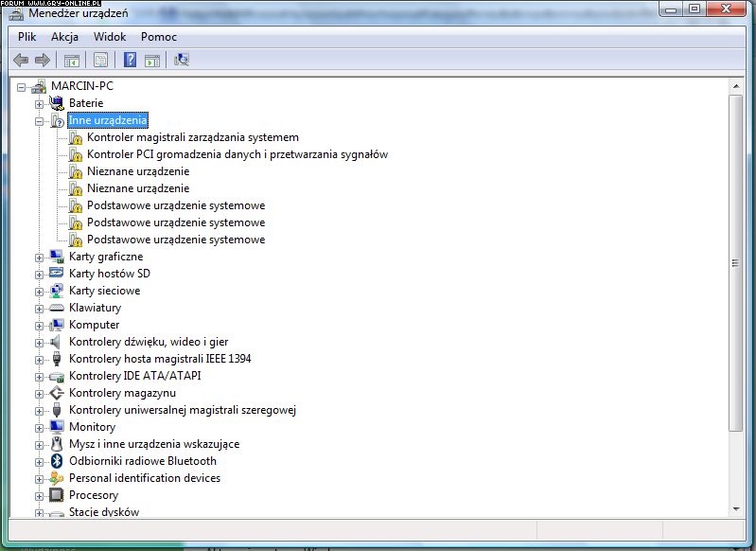Viewport: 756px width, 551px height.
Task: Expand Kontrolery dźwięku, wideo i gier
Action: 39,343
